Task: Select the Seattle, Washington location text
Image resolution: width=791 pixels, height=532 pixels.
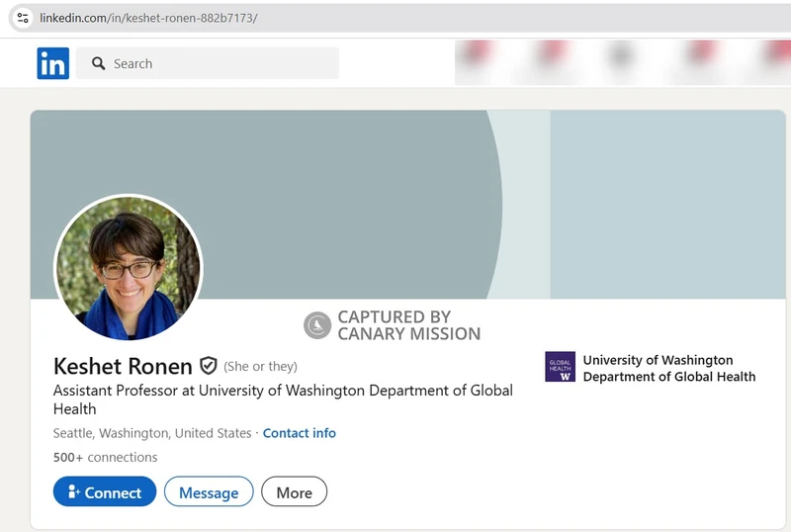Action: pyautogui.click(x=152, y=433)
